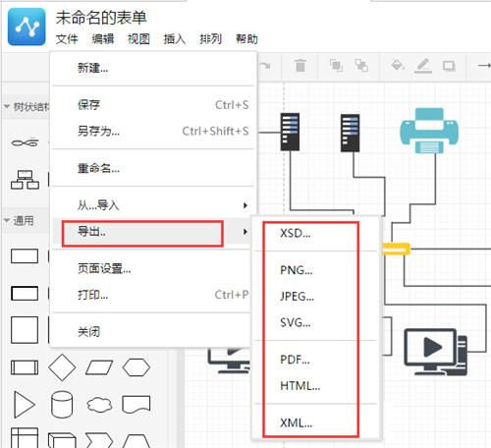
Task: Click the fill color bucket icon
Action: click(x=398, y=65)
